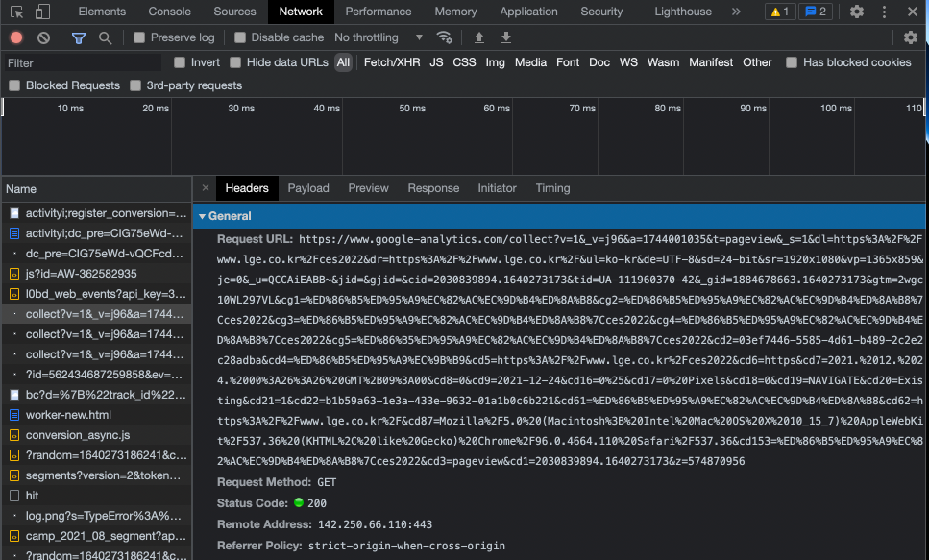This screenshot has width=929, height=560.
Task: Open the Memory tab
Action: [x=455, y=12]
